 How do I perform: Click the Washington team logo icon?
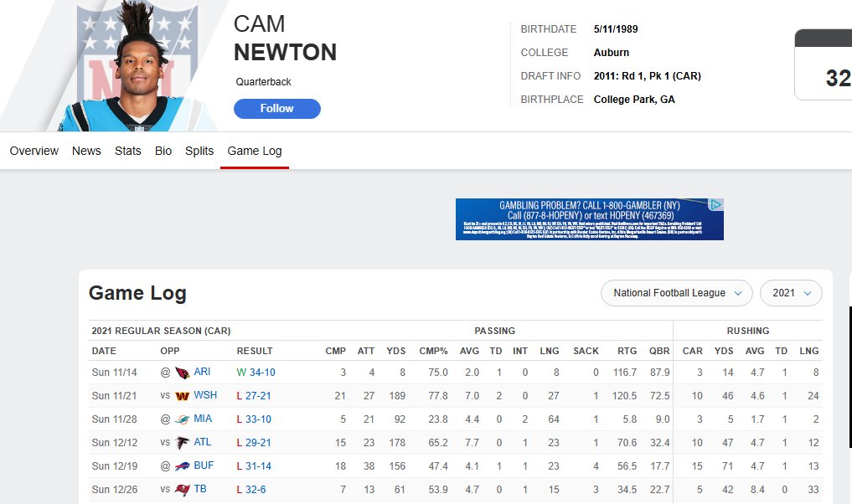point(182,396)
